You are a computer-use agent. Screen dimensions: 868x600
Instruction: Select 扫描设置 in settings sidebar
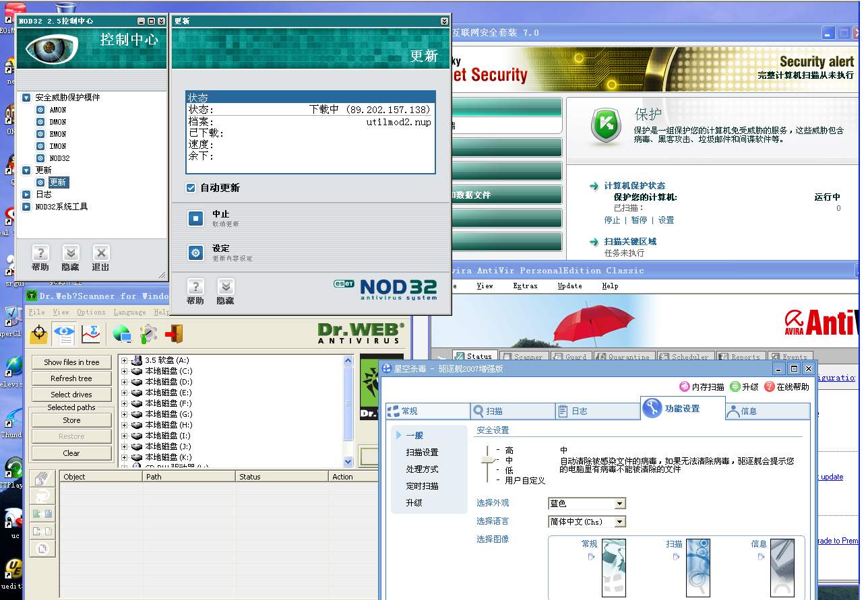pos(422,453)
